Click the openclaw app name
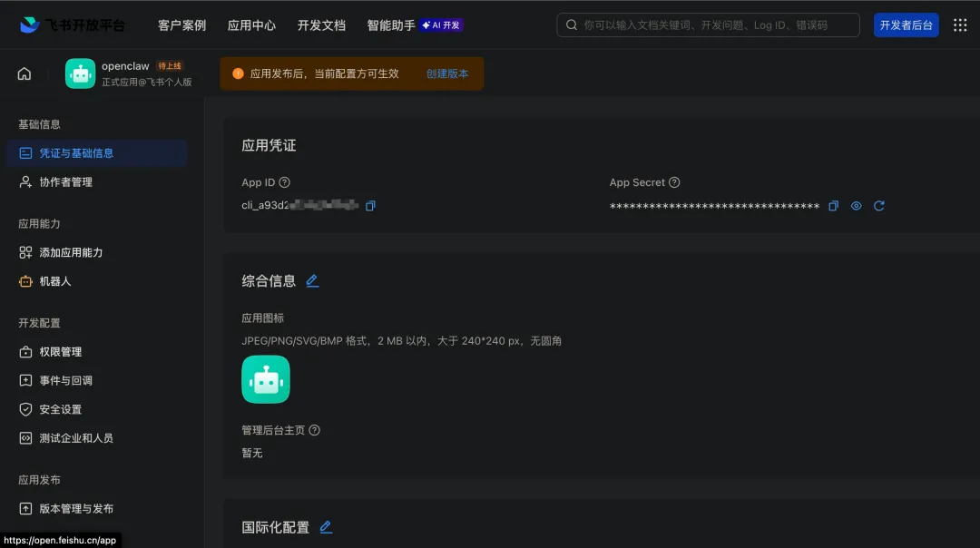 125,65
